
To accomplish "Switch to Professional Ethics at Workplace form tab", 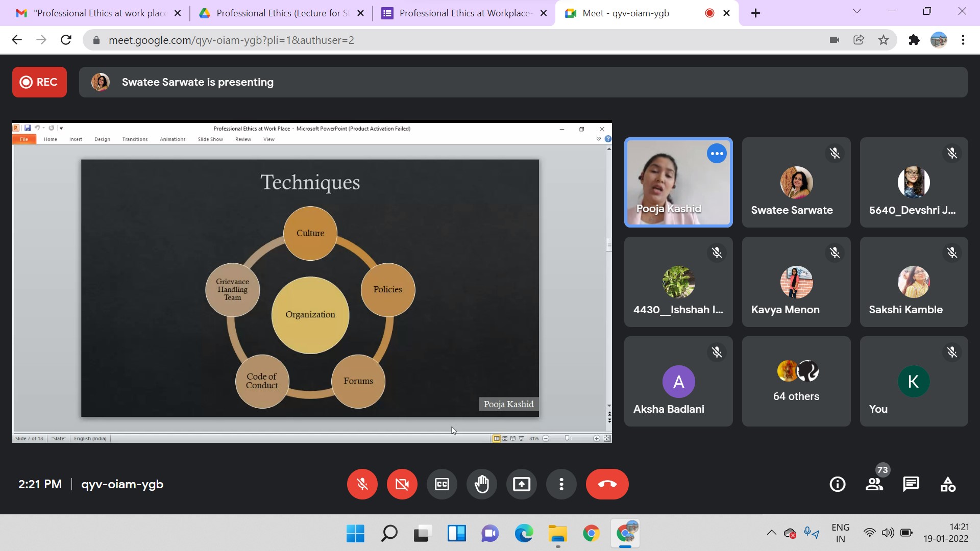I will (463, 13).
